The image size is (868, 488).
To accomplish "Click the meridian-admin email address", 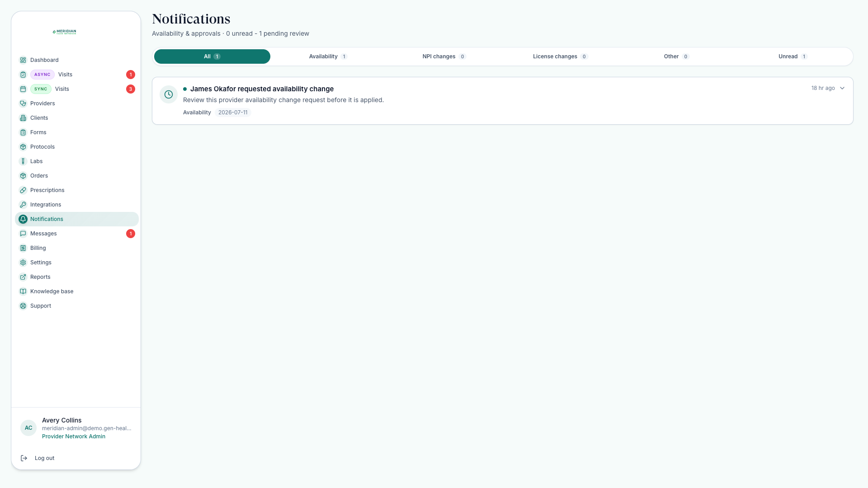I will pos(87,428).
